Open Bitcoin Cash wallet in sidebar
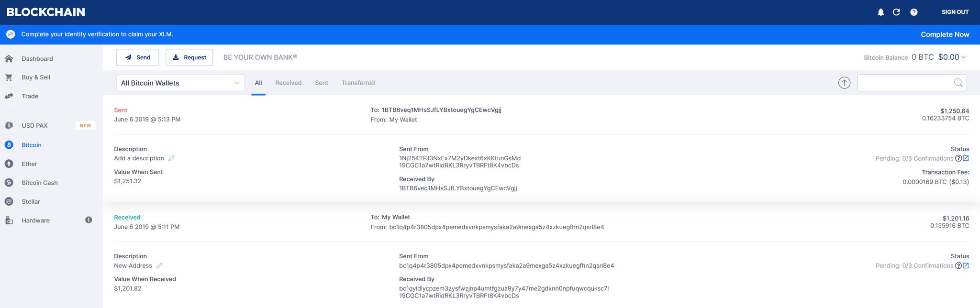 pos(40,182)
